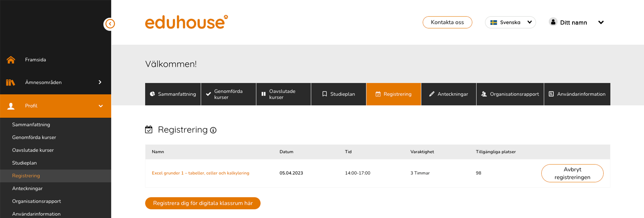644x218 pixels.
Task: Open the Excel grunder 1 course link
Action: 200,173
